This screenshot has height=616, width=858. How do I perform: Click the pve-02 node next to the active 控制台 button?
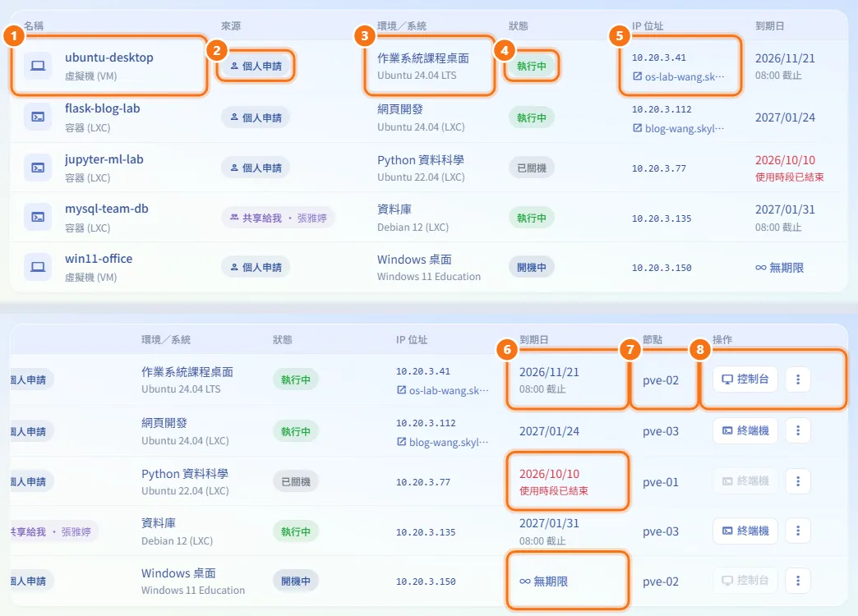[661, 380]
